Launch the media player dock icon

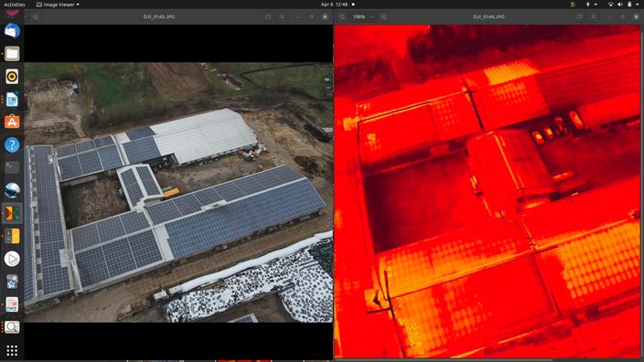coord(12,259)
